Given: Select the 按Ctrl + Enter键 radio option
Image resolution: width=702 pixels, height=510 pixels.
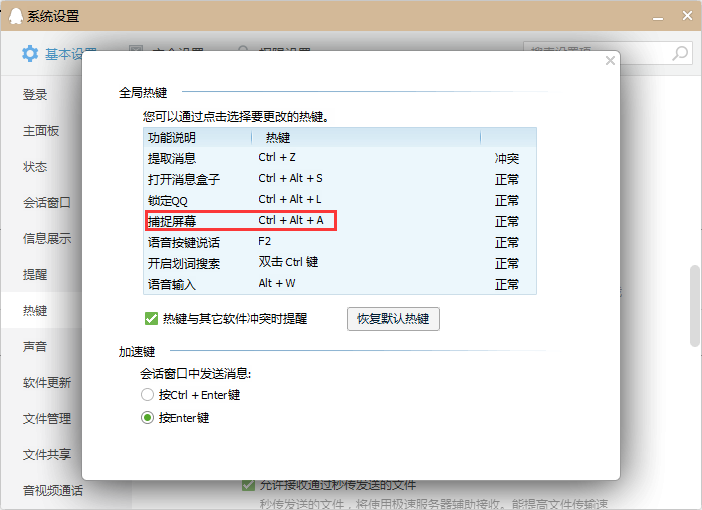Looking at the screenshot, I should [148, 395].
